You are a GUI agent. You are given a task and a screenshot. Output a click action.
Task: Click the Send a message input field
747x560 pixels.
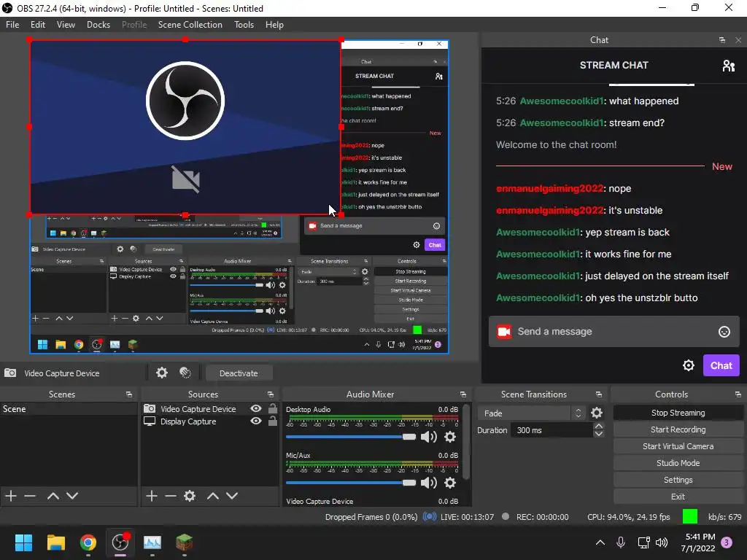pyautogui.click(x=614, y=332)
